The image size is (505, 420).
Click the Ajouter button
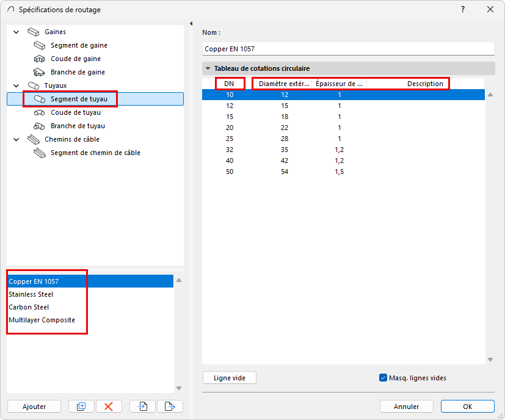tap(34, 407)
